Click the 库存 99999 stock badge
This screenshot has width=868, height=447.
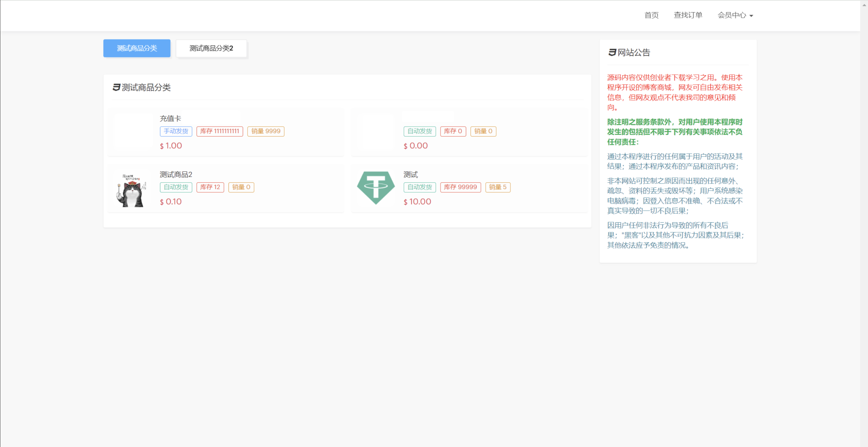click(460, 187)
